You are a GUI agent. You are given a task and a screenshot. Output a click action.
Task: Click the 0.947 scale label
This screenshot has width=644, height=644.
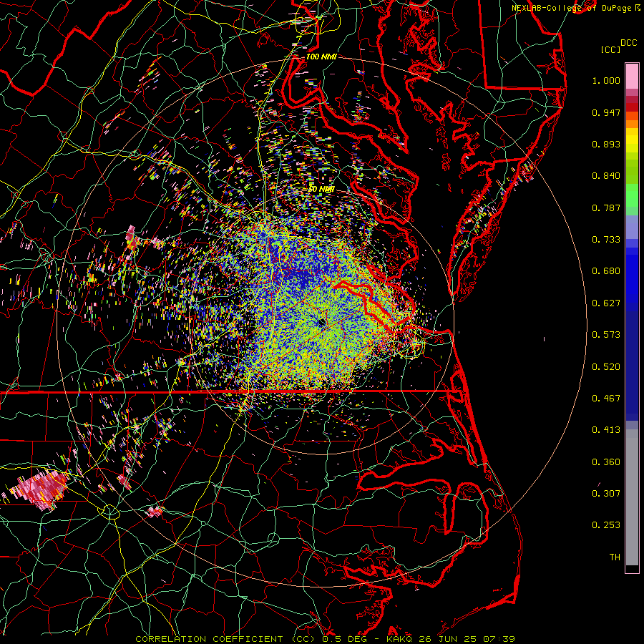(x=606, y=112)
